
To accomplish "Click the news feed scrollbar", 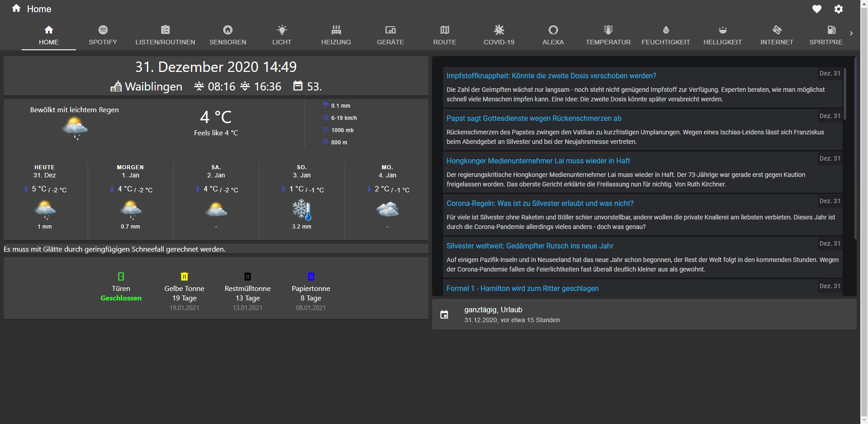I will pyautogui.click(x=844, y=94).
